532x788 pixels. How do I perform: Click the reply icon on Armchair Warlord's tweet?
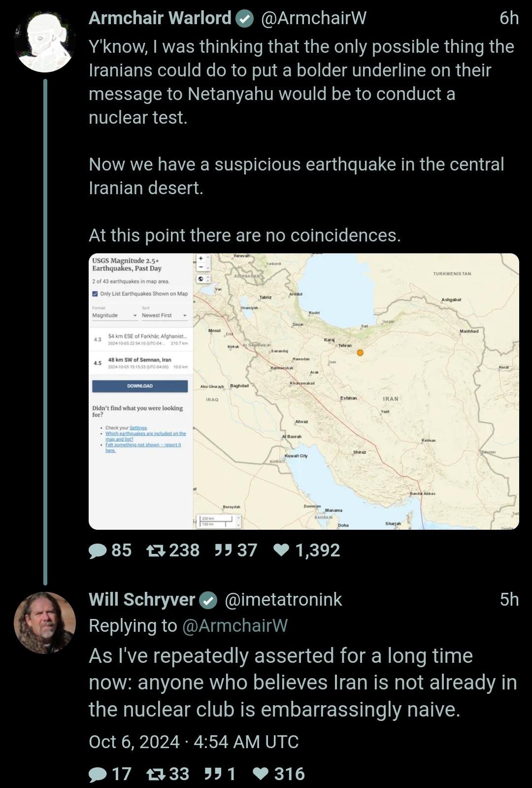tap(98, 550)
